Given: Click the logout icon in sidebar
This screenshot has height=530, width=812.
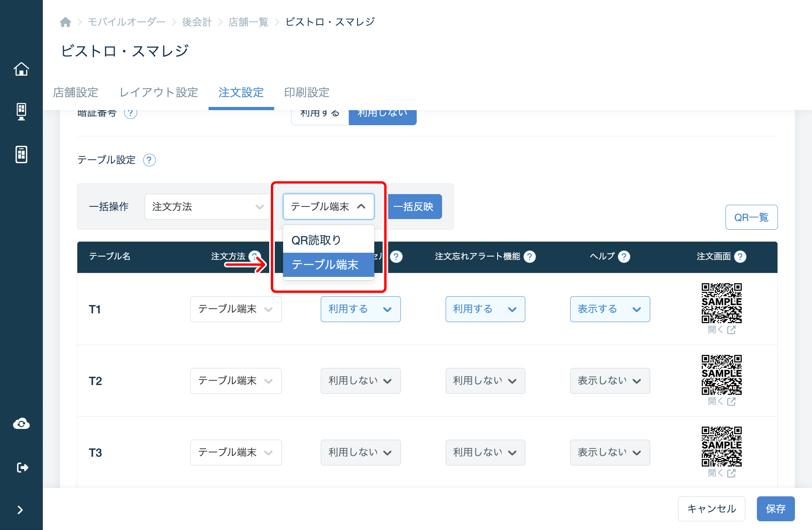Looking at the screenshot, I should (23, 467).
